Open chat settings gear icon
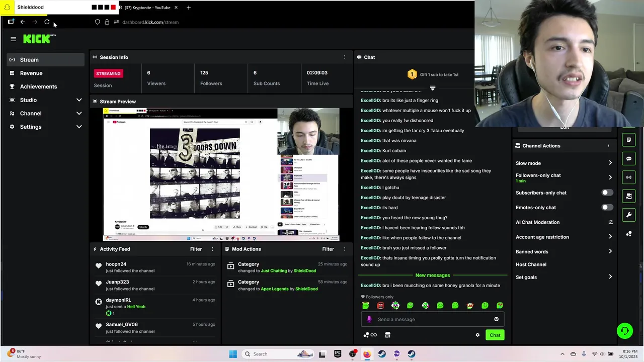The height and width of the screenshot is (362, 644). pyautogui.click(x=477, y=335)
